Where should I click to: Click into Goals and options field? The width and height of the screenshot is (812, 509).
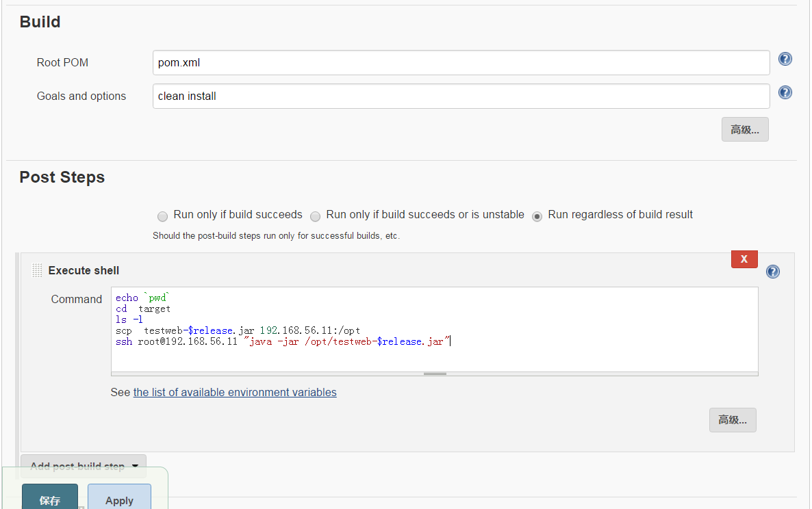pos(461,96)
